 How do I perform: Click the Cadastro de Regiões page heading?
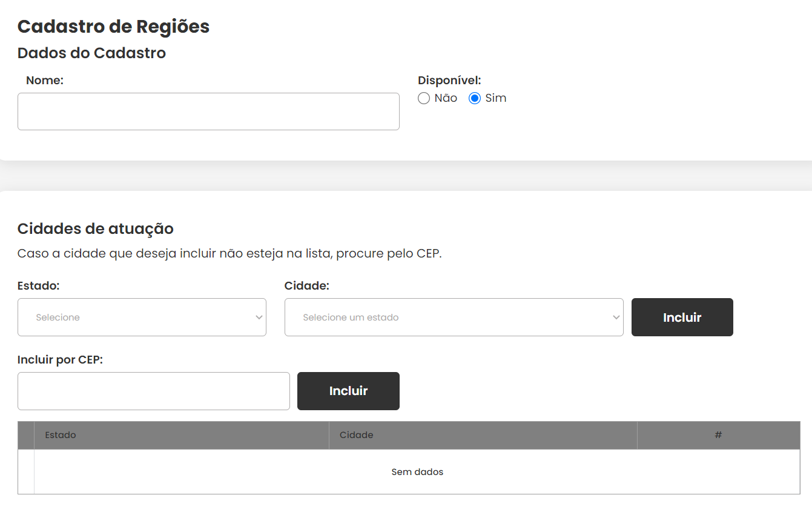coord(114,27)
